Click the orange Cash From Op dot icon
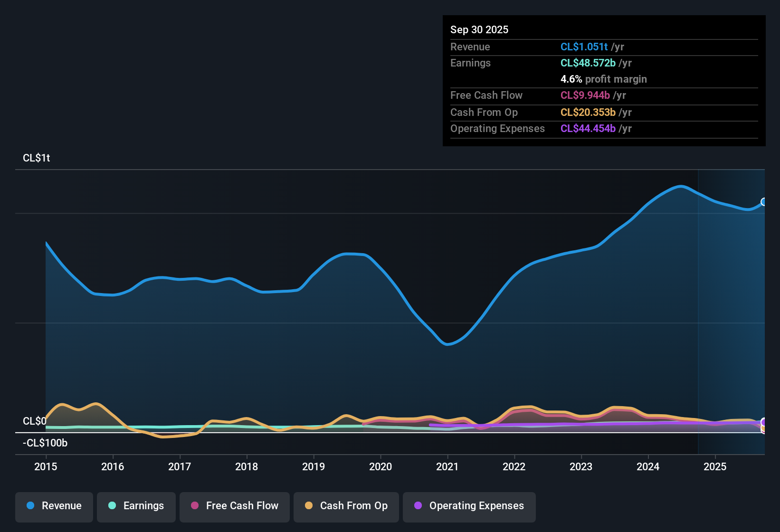 pos(309,506)
